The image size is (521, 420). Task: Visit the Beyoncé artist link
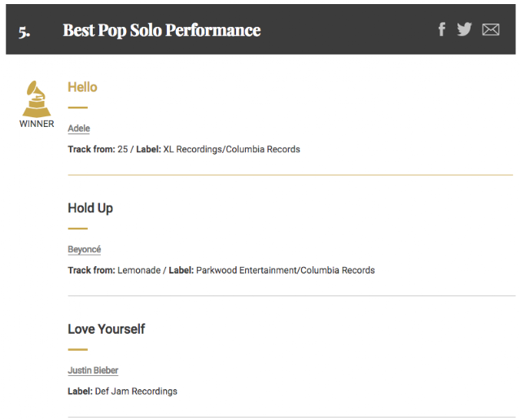84,249
